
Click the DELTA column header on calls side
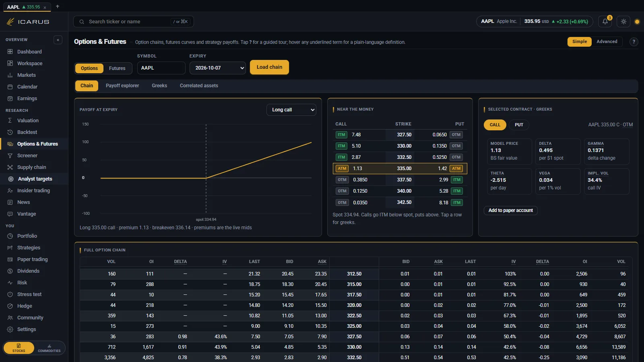(x=180, y=262)
